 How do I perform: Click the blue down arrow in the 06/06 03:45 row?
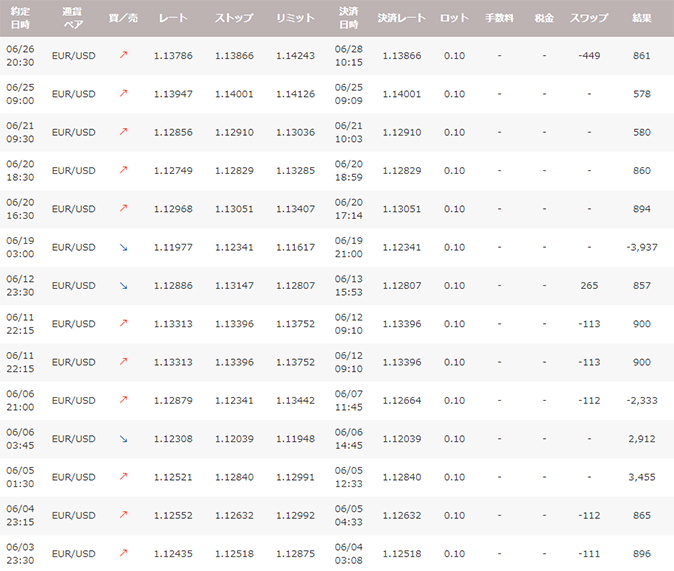point(124,438)
